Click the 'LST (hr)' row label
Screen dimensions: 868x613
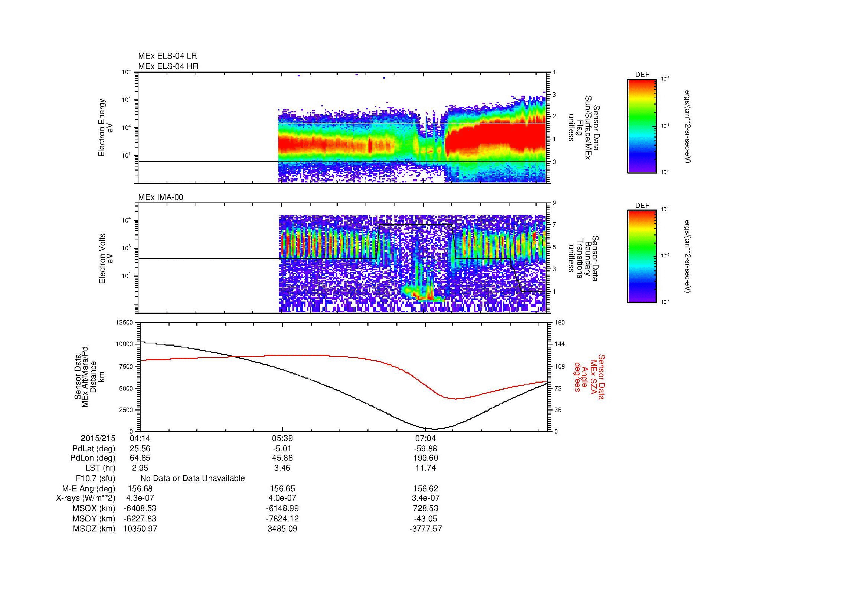tap(100, 468)
